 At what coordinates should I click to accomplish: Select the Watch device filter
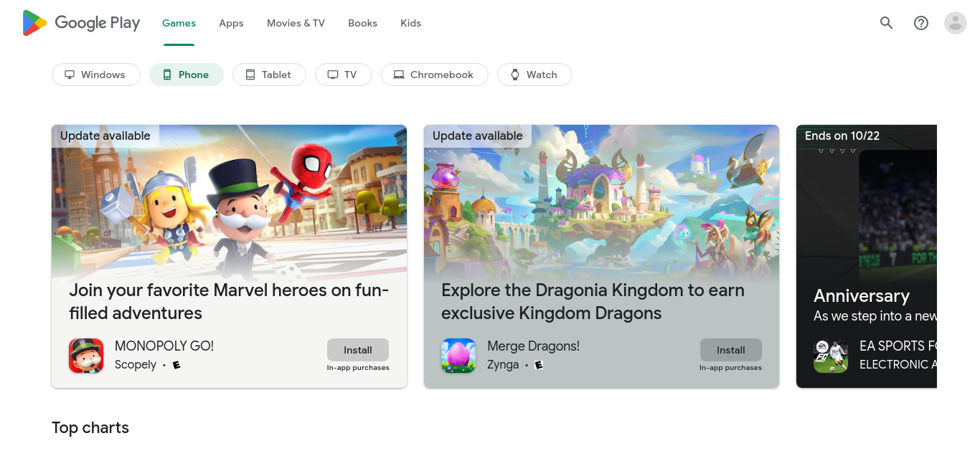(x=534, y=75)
